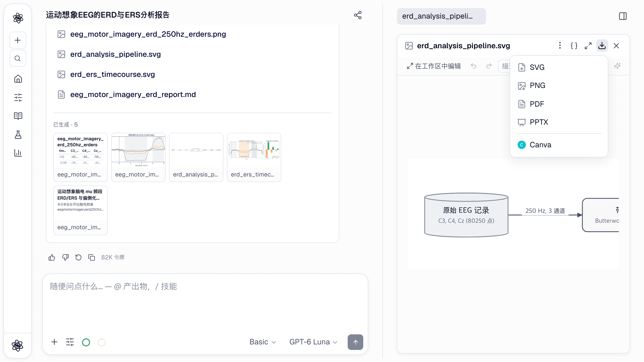The height and width of the screenshot is (362, 644).
Task: Open the flask experiments icon in sidebar
Action: tap(18, 134)
